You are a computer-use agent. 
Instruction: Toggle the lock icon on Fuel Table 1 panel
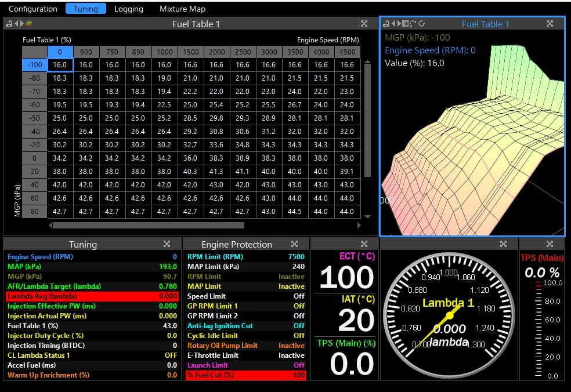tap(8, 24)
